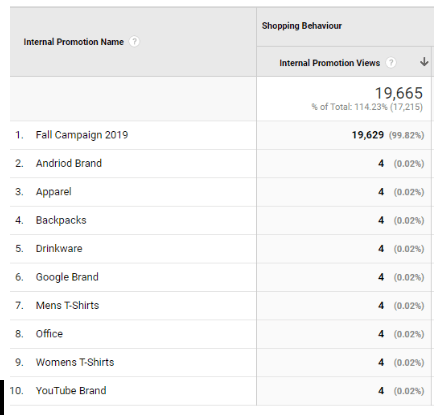Viewport: 442px width, 416px height.
Task: Click the 19,665 total views figure
Action: click(399, 93)
